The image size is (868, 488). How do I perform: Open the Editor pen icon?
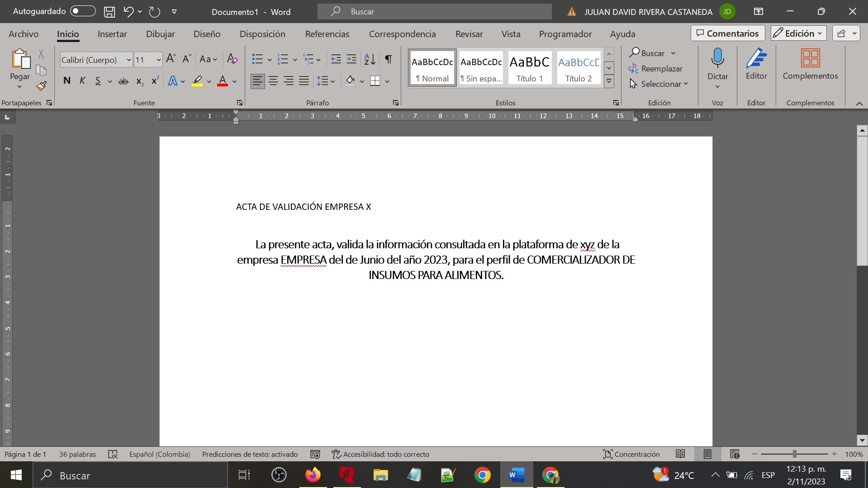pos(756,59)
